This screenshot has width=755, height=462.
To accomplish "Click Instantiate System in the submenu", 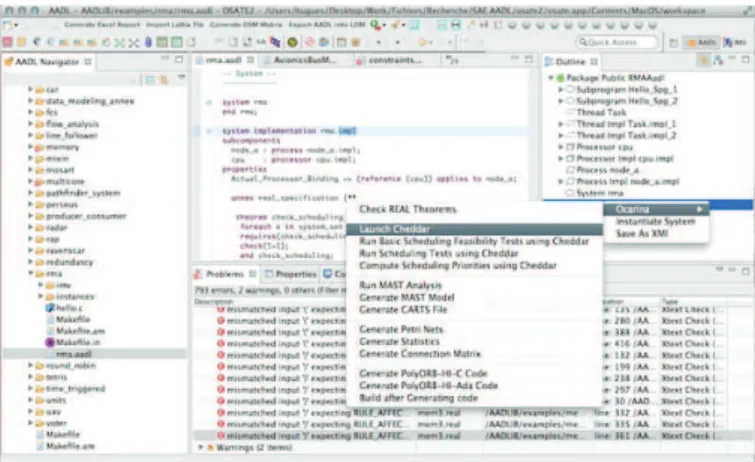I will [x=655, y=221].
